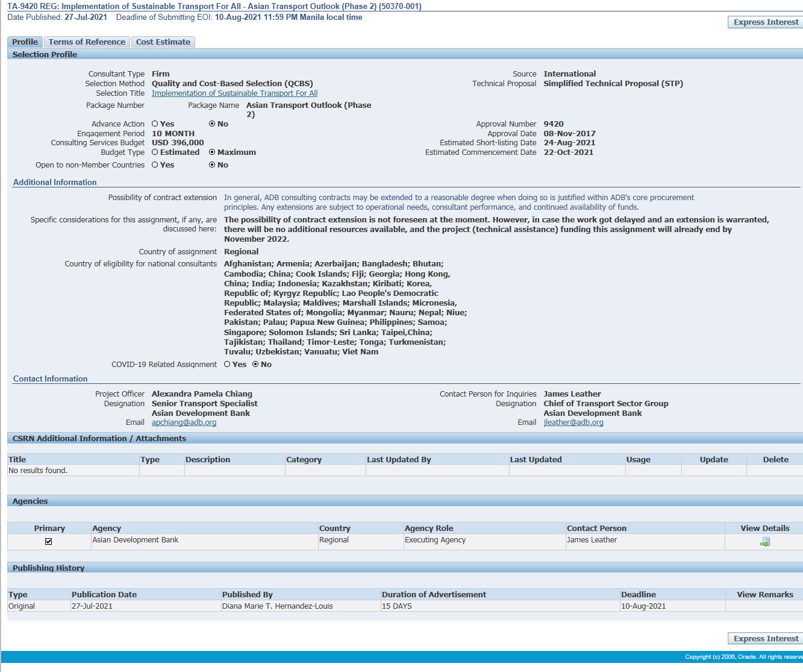Click the Last Updated column header in attachments
The image size is (803, 672).
[536, 460]
